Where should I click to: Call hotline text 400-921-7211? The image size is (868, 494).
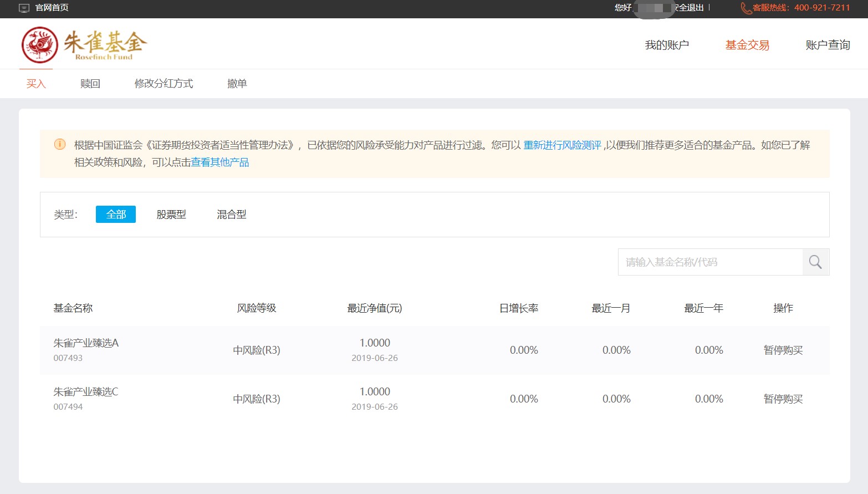tap(822, 8)
